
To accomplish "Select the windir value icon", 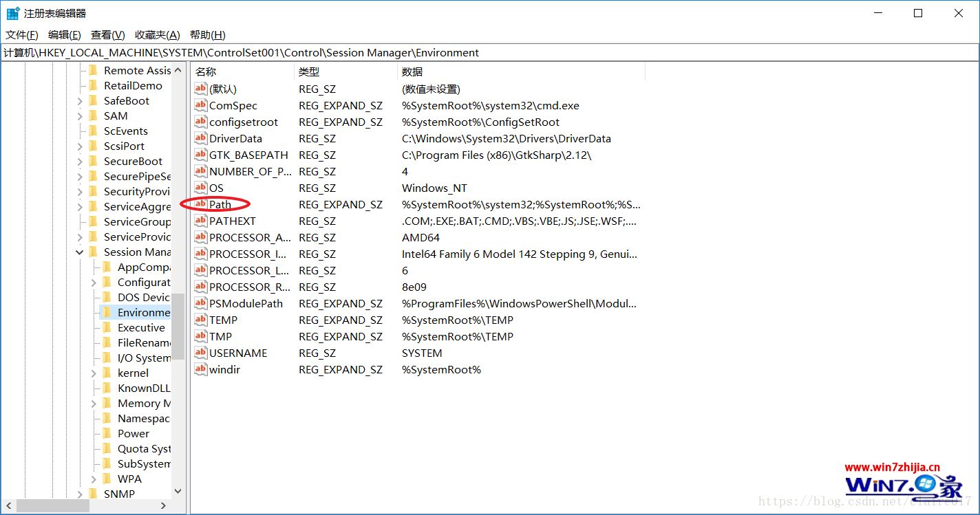I will click(200, 369).
